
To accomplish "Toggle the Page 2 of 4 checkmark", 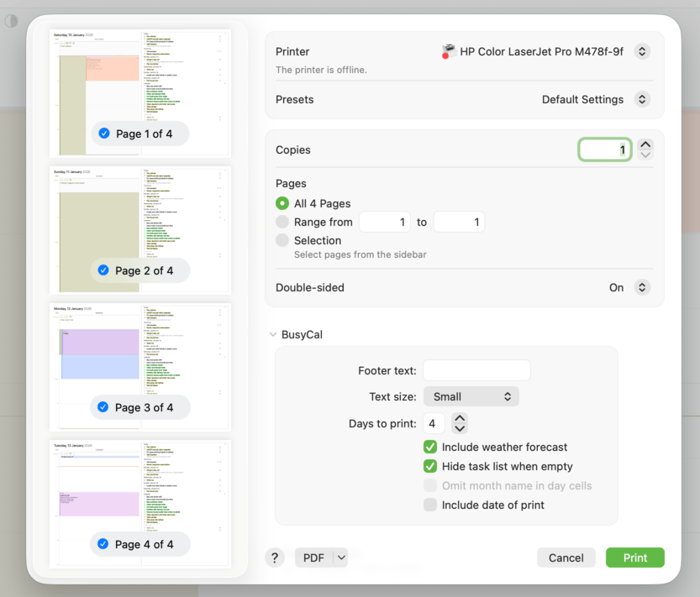I will (x=104, y=270).
